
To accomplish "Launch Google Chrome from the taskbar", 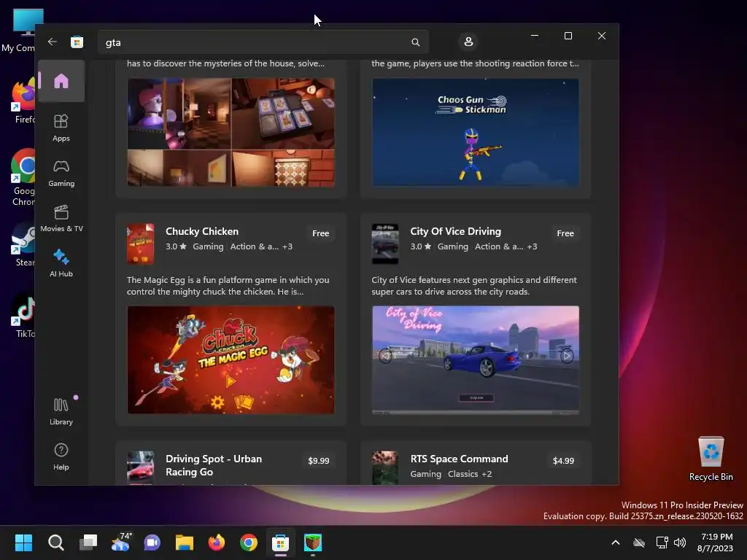I will coord(249,542).
